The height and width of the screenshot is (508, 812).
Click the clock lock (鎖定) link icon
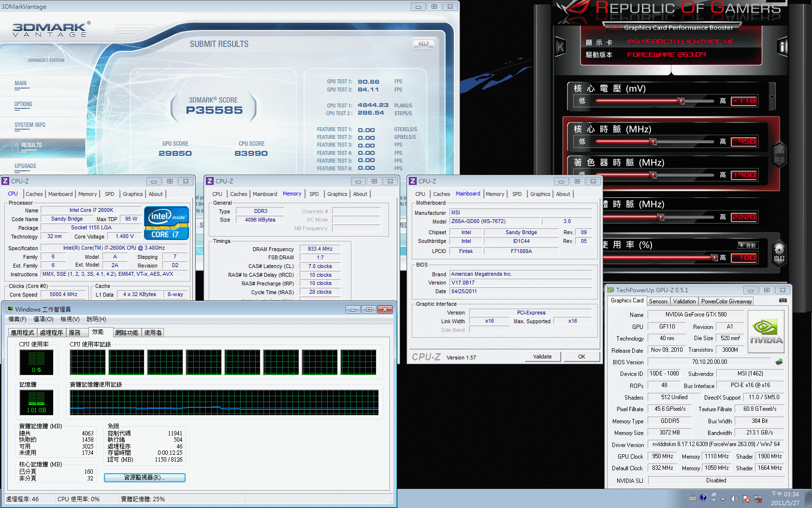pyautogui.click(x=779, y=155)
